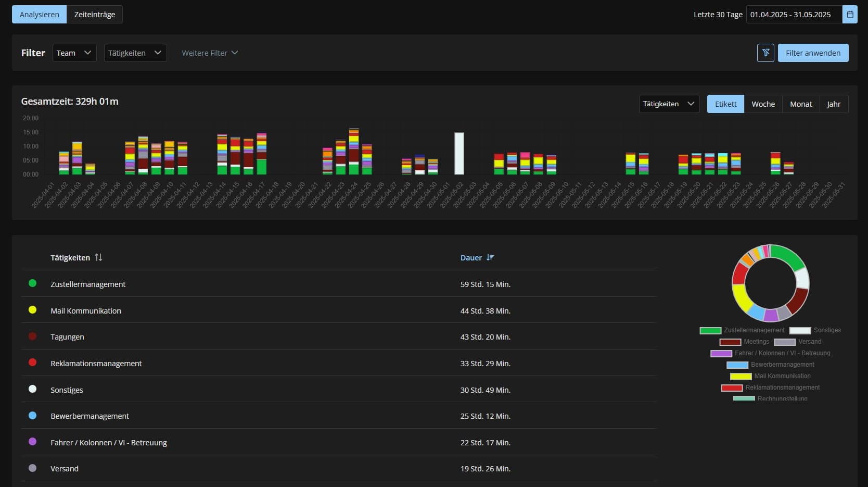The width and height of the screenshot is (868, 487).
Task: Click the white segment of the donut chart
Action: 803,278
